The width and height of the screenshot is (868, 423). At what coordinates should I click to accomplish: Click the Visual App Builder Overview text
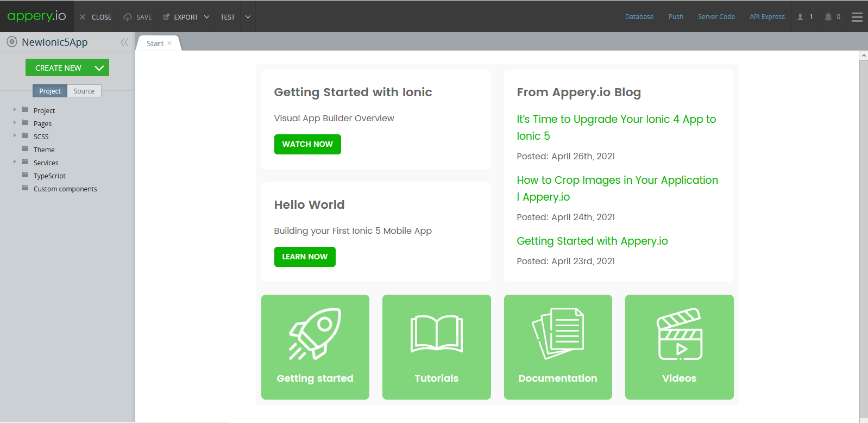coord(334,118)
